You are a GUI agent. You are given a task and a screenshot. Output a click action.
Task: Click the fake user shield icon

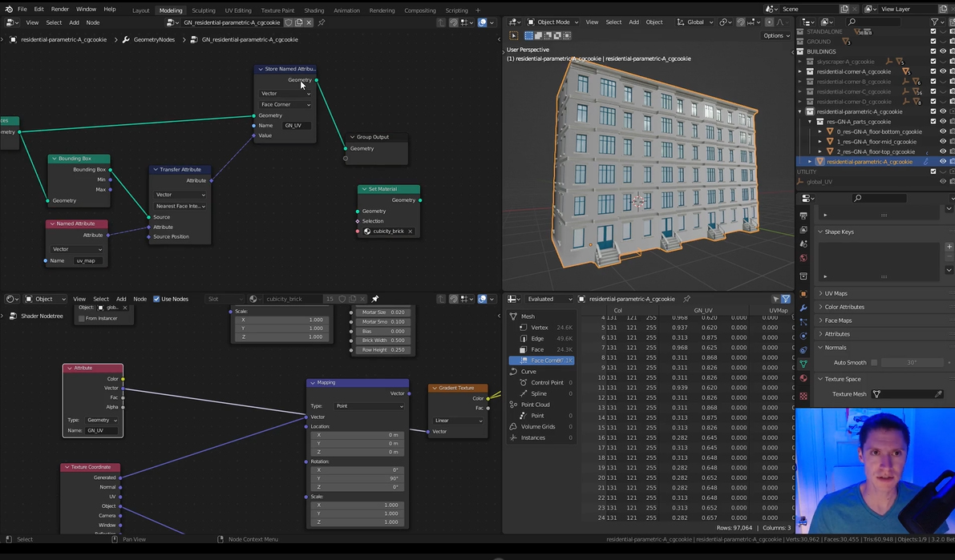289,22
